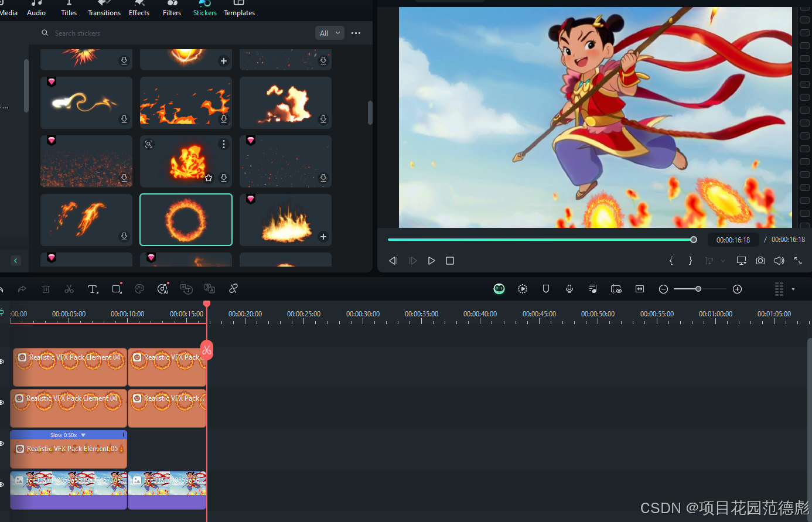Download the golden light streak sticker
Image resolution: width=812 pixels, height=522 pixels.
point(124,119)
